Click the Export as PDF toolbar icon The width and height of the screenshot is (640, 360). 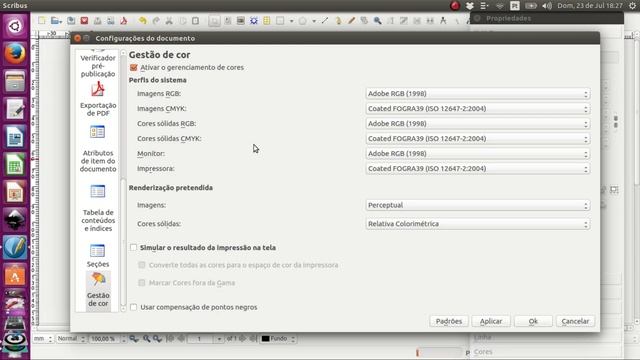(124, 20)
